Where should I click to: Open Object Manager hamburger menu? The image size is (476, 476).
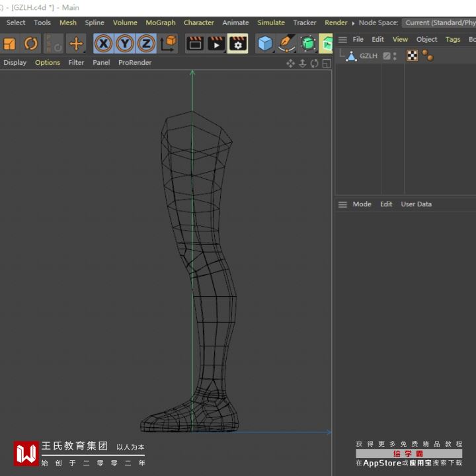coord(342,40)
